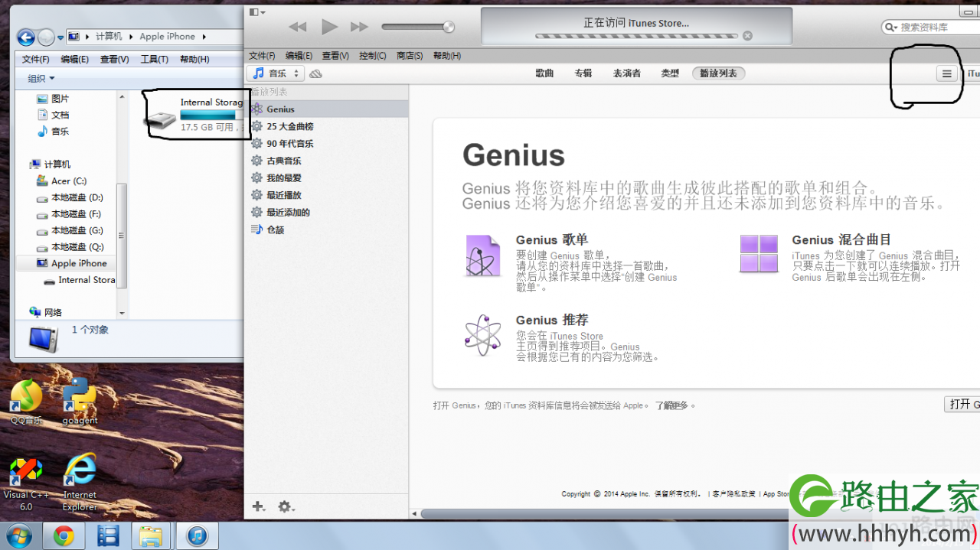Open the 音乐 media type dropdown
This screenshot has height=550, width=980.
(276, 73)
